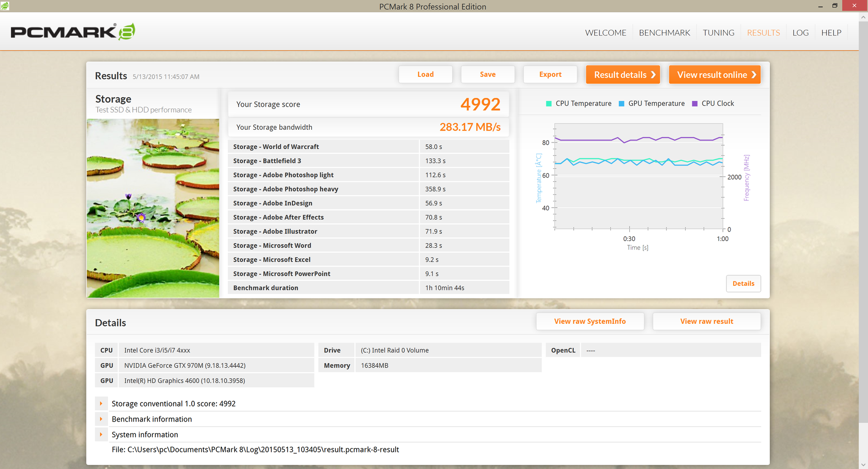The height and width of the screenshot is (469, 868).
Task: Expand System information section
Action: point(101,434)
